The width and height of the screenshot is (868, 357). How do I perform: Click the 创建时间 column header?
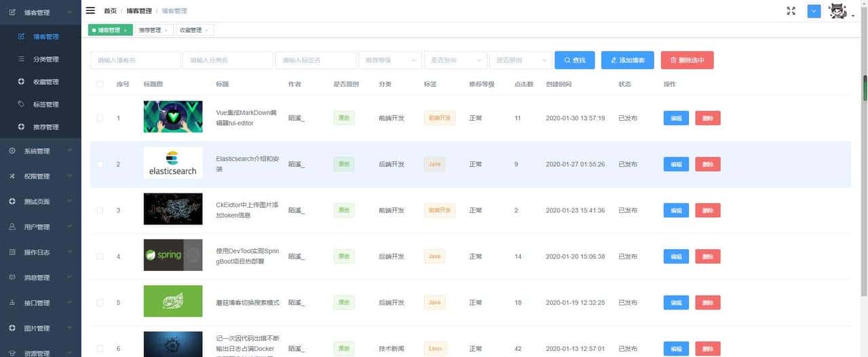pos(559,84)
